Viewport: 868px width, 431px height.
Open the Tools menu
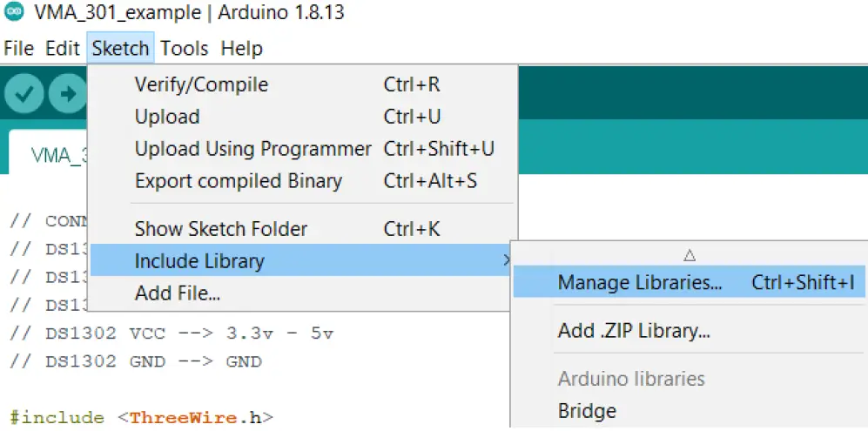pos(185,48)
